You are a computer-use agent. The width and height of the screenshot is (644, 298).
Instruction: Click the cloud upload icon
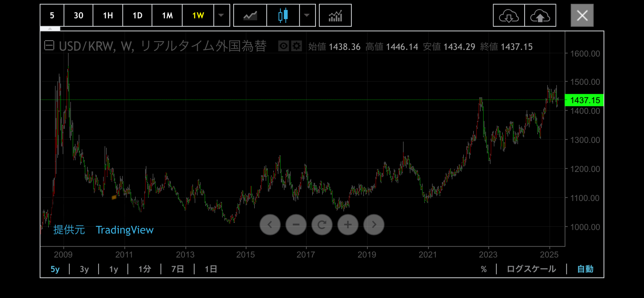click(x=540, y=15)
